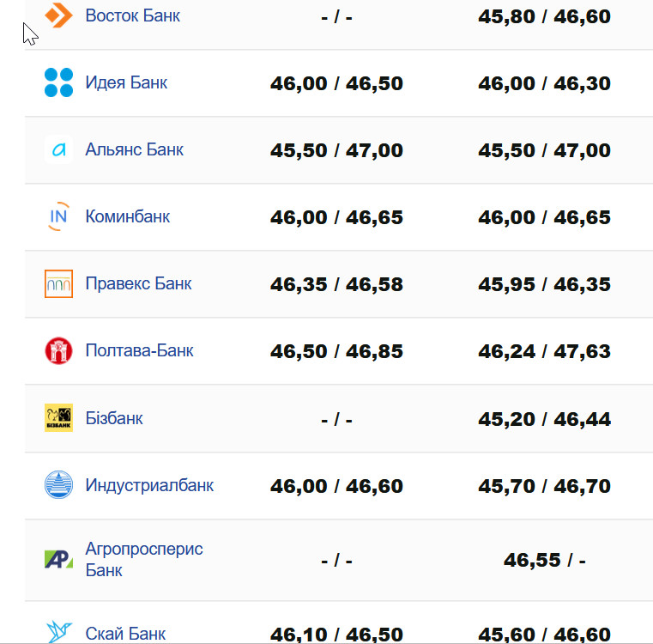Open the Коминбанк bank page link
This screenshot has width=653, height=644.
[x=128, y=216]
